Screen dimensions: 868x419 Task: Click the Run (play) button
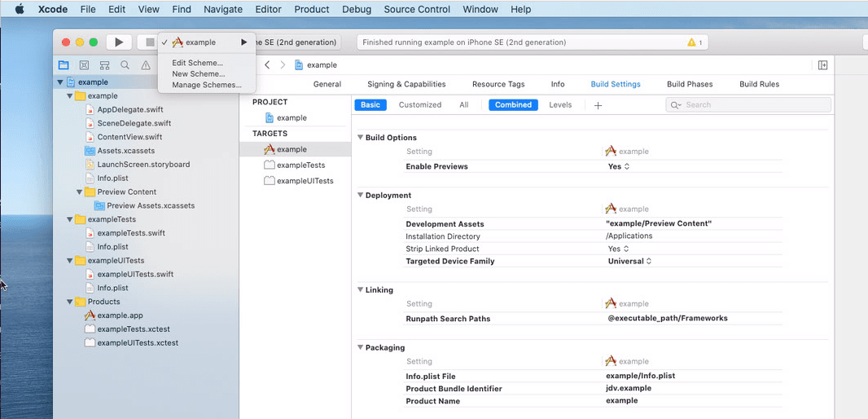pos(119,42)
